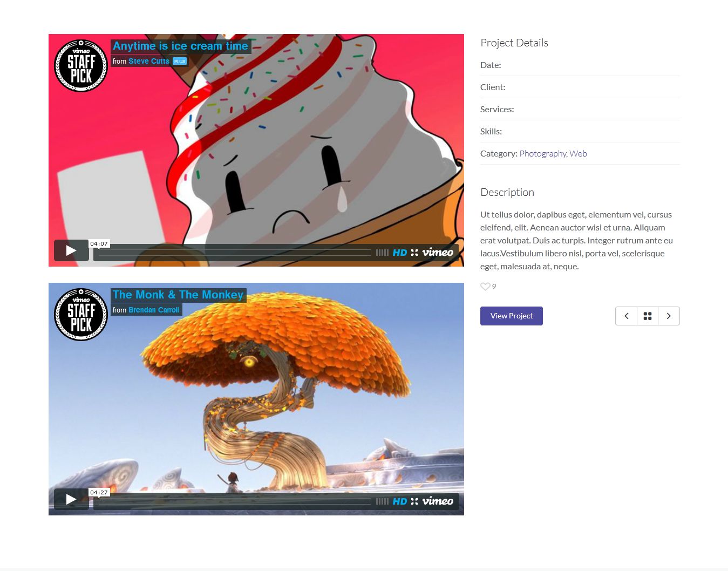Like the project with heart icon
This screenshot has width=728, height=571.
[485, 287]
